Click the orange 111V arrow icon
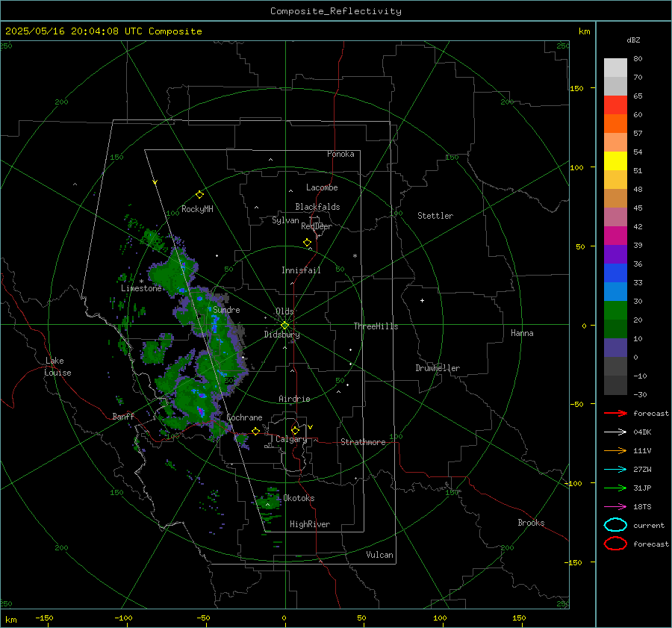Viewport: 672px width, 628px height. click(x=615, y=450)
